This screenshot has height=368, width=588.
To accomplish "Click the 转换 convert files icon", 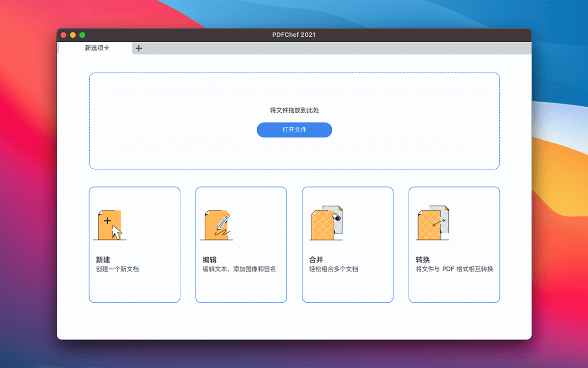I will (433, 223).
